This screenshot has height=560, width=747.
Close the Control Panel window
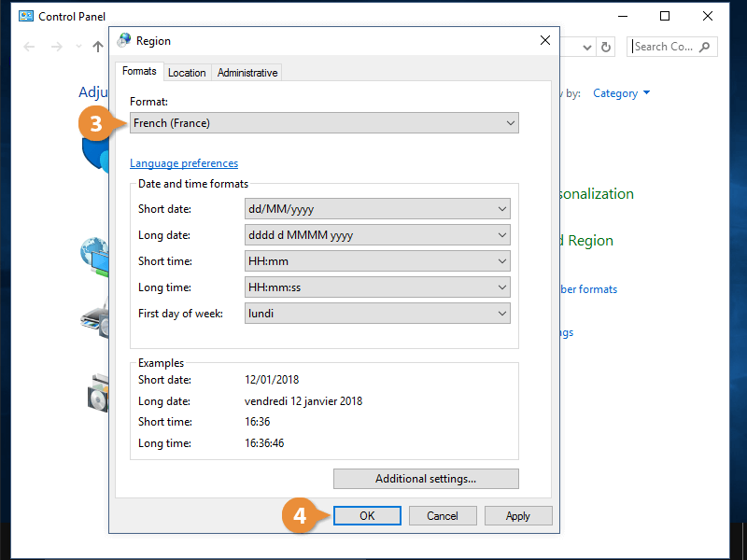[x=708, y=16]
